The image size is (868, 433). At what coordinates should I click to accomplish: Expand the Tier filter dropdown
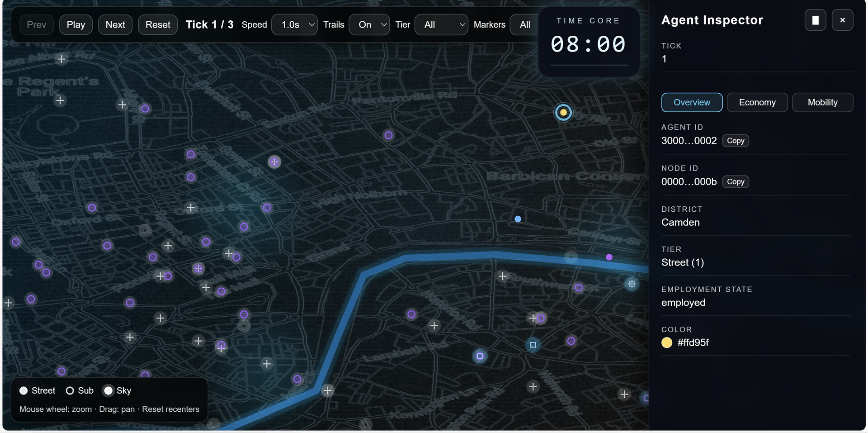click(441, 24)
